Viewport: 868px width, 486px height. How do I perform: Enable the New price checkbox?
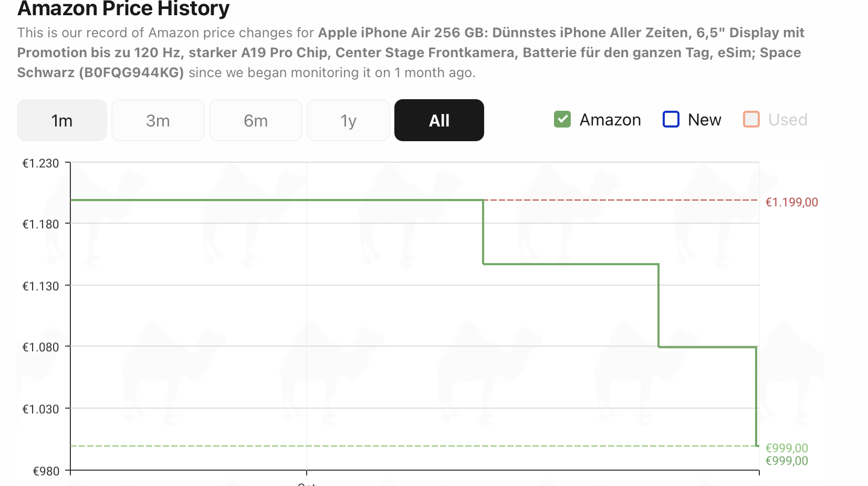[671, 119]
